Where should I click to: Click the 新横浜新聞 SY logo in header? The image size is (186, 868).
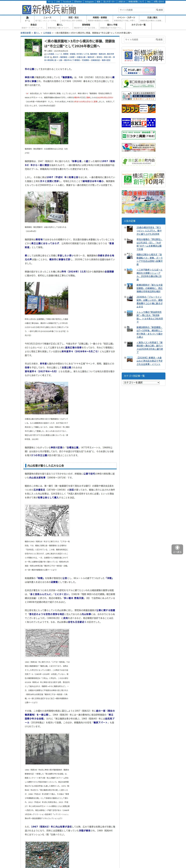pos(49,9)
